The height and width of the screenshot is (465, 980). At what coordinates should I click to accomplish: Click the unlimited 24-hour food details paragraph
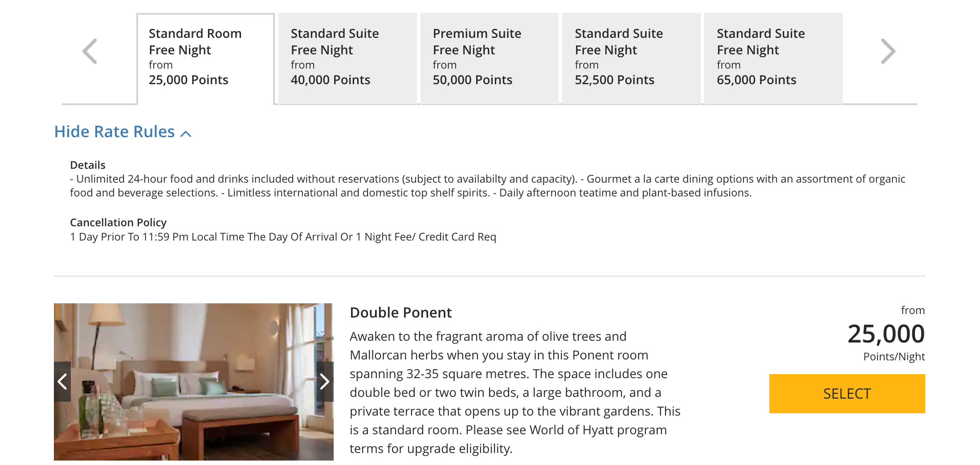point(487,186)
